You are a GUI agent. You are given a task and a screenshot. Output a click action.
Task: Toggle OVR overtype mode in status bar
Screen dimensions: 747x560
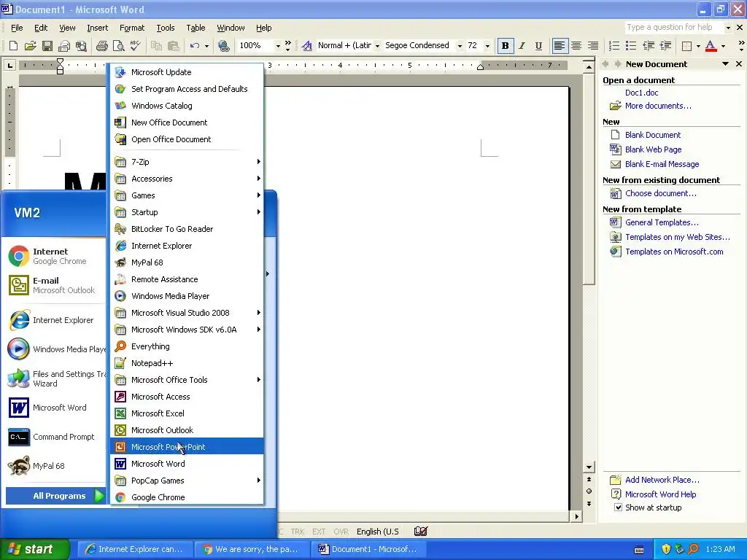(x=341, y=532)
